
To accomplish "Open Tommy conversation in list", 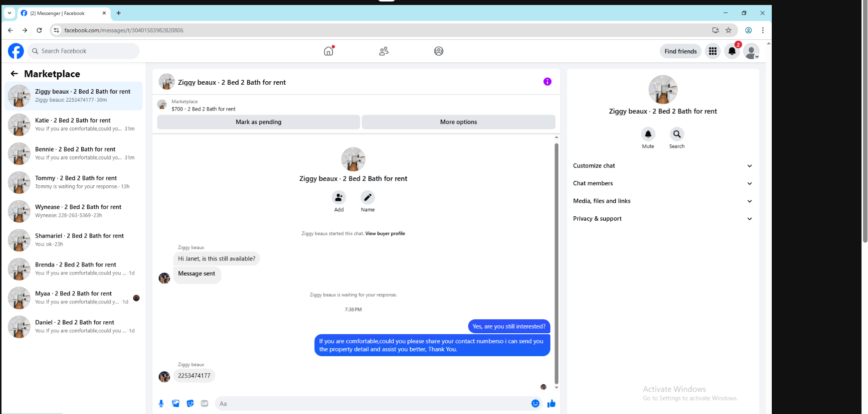I will [74, 182].
